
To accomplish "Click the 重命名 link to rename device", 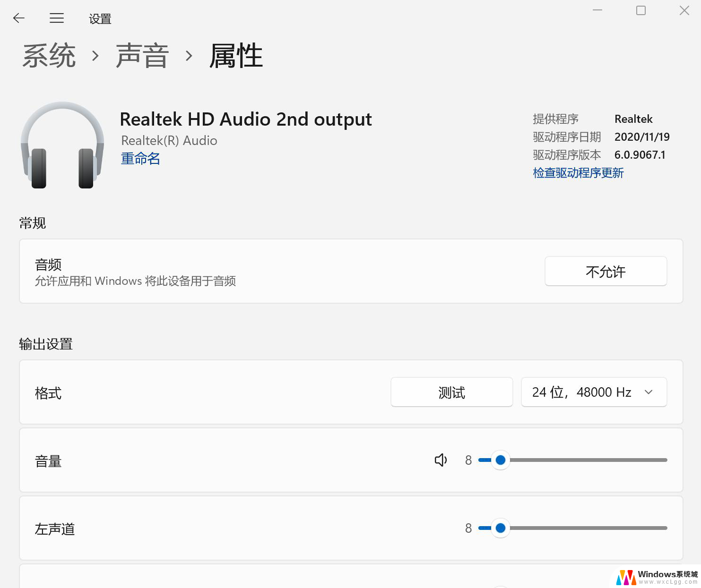I will pyautogui.click(x=140, y=159).
